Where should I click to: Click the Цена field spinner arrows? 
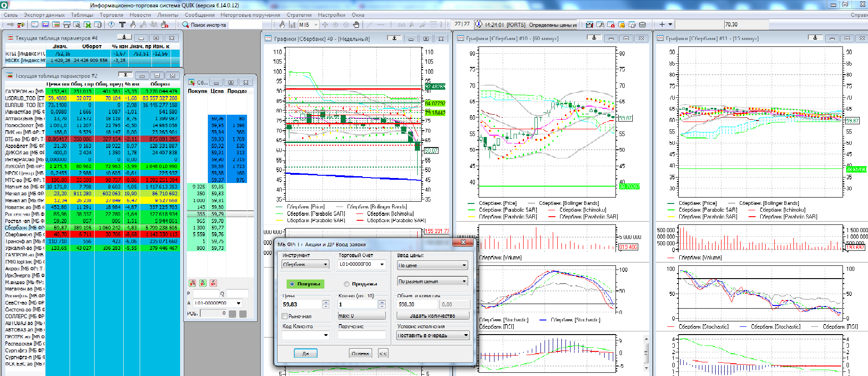326,304
